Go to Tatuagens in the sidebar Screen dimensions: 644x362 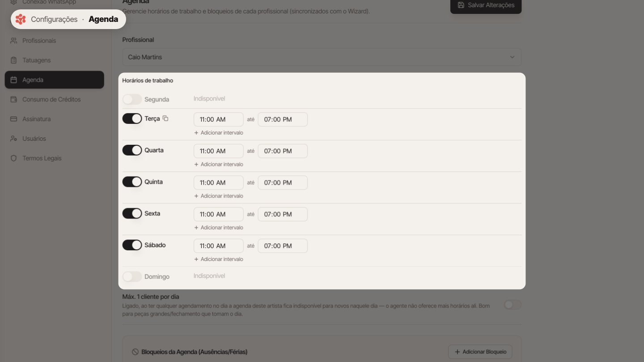(x=54, y=60)
